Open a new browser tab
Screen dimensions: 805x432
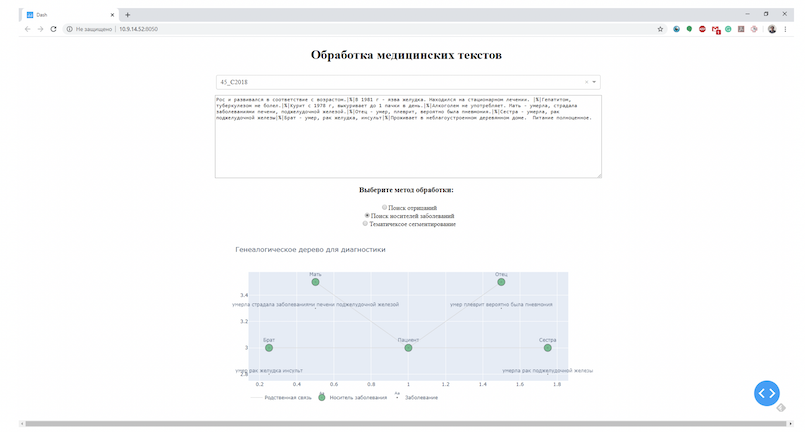(127, 14)
